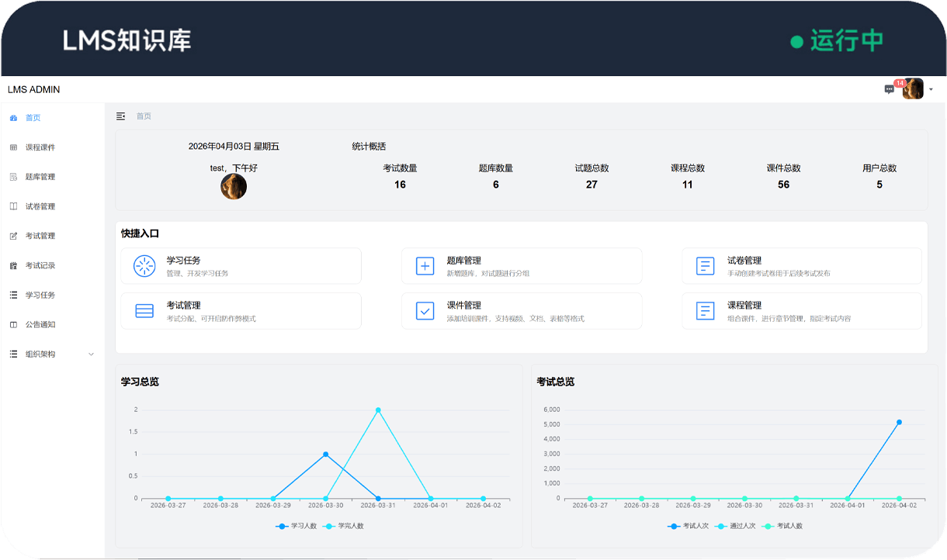The height and width of the screenshot is (560, 947).
Task: Click the message notification icon with badge
Action: pyautogui.click(x=890, y=89)
